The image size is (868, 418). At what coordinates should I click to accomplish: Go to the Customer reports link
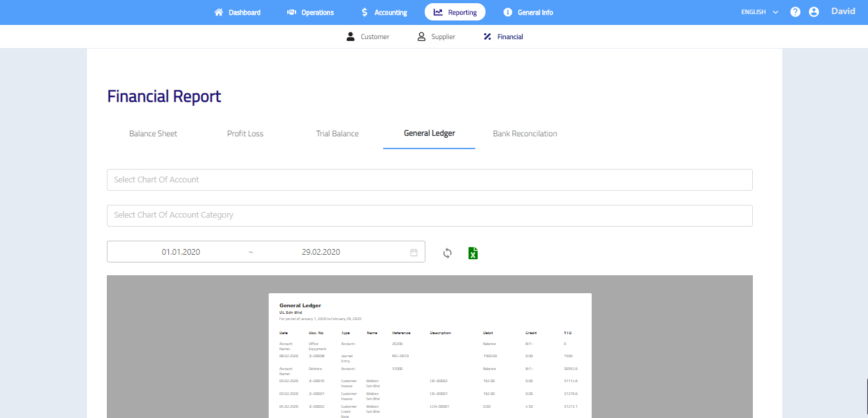[368, 37]
